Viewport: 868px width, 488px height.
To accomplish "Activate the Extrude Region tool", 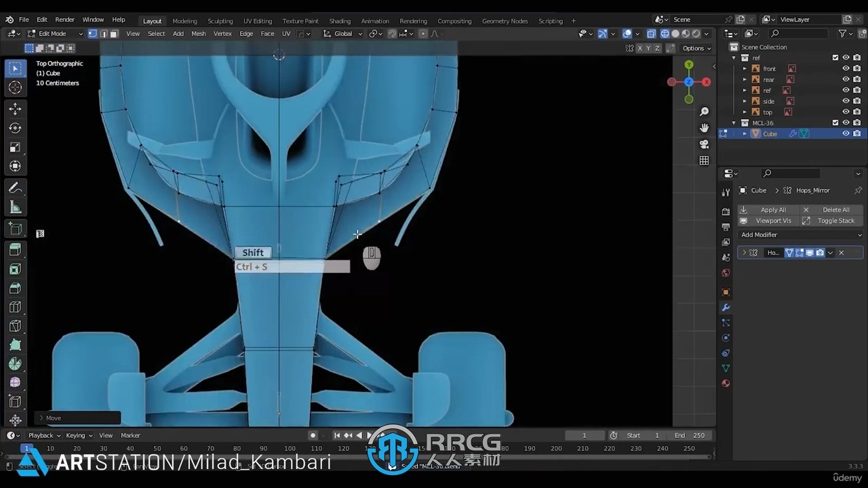I will click(x=15, y=250).
